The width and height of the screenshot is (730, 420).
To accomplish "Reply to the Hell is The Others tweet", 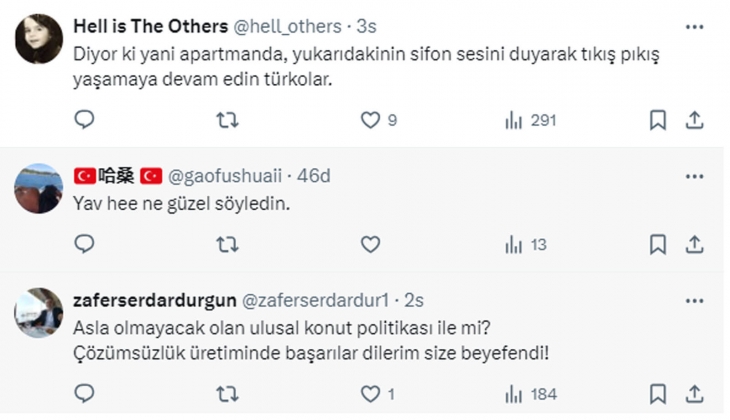I will click(85, 120).
